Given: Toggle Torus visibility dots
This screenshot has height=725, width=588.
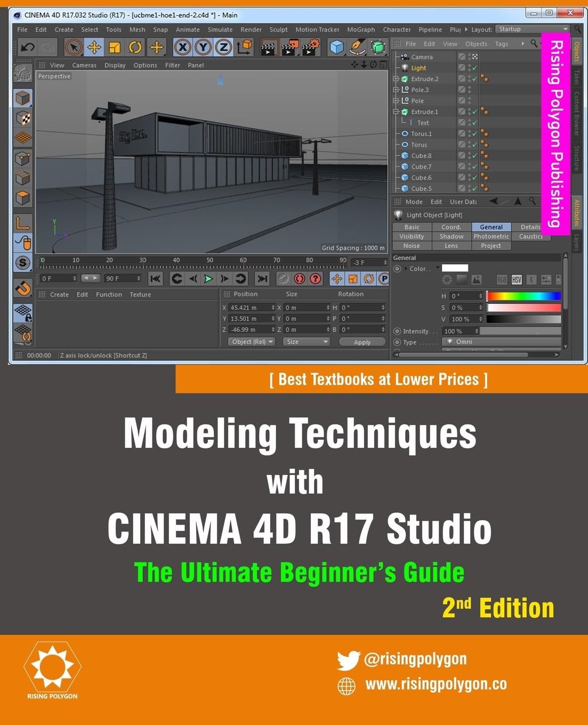Looking at the screenshot, I should (x=470, y=145).
